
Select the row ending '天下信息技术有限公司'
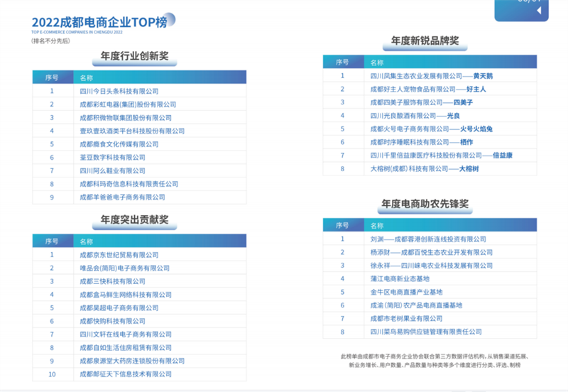[139, 374]
